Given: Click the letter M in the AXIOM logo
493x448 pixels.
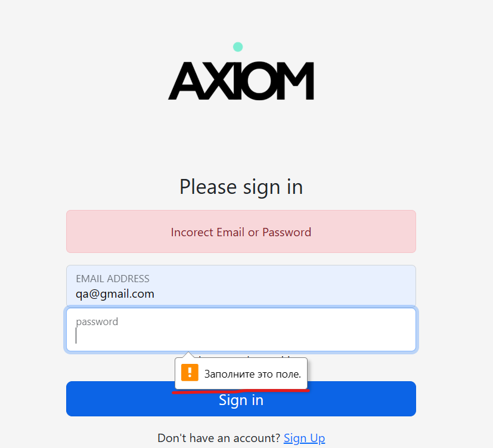Looking at the screenshot, I should click(296, 81).
